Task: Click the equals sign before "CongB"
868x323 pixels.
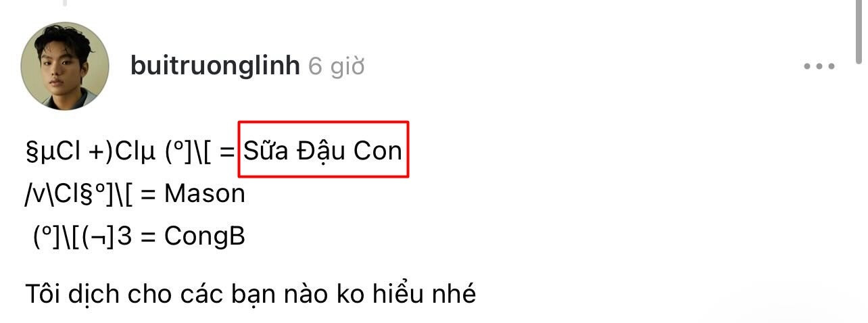Action: (149, 237)
